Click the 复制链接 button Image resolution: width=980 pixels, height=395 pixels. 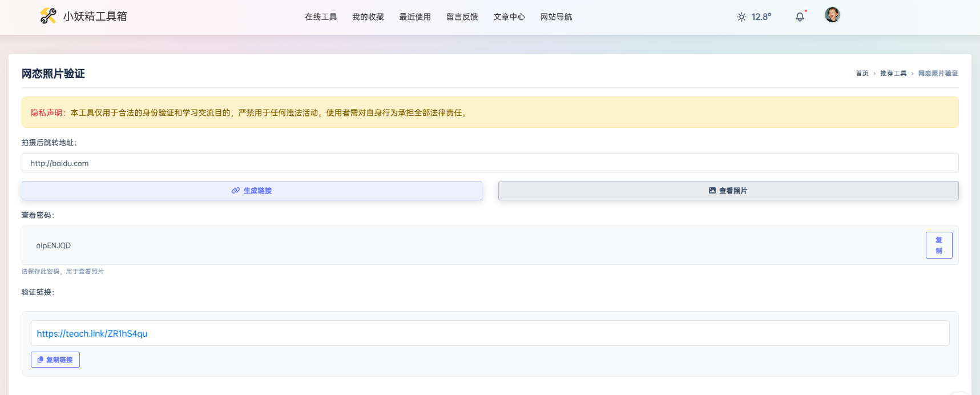point(55,360)
